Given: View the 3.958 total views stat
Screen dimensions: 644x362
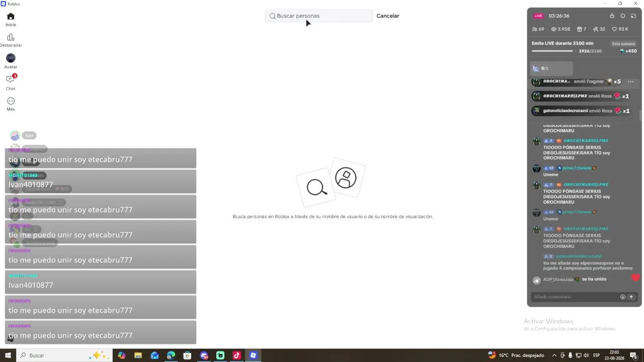Looking at the screenshot, I should click(x=560, y=29).
